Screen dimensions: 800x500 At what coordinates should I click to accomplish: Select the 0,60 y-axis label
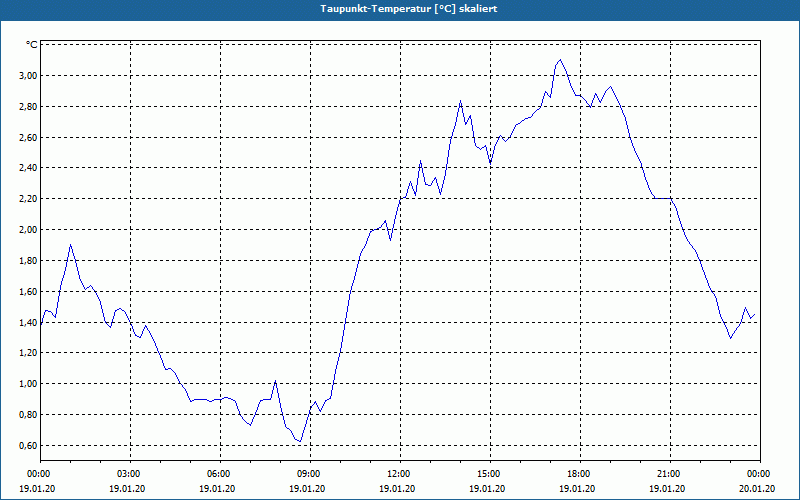tap(28, 445)
